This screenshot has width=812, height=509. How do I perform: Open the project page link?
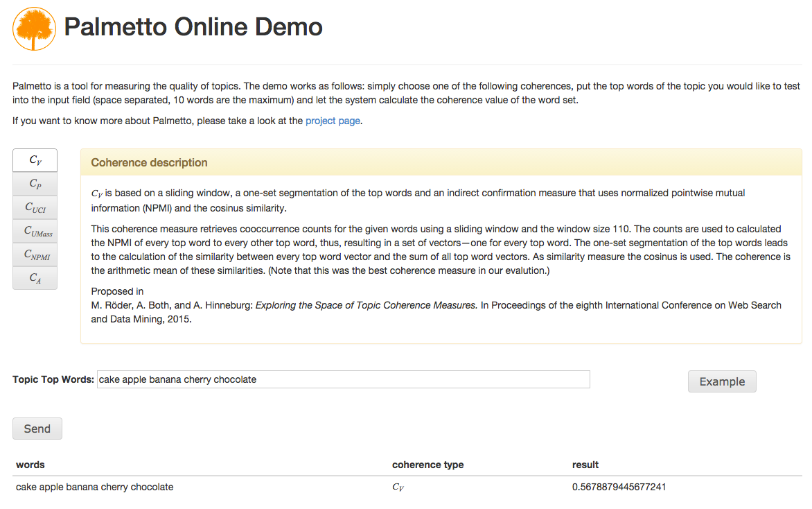pos(333,121)
